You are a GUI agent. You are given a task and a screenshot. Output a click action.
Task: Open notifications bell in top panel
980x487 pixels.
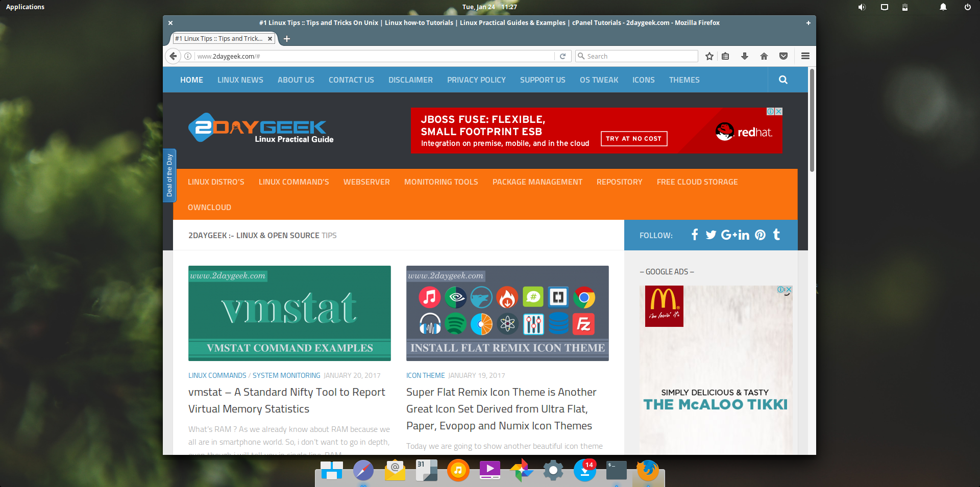pyautogui.click(x=943, y=7)
